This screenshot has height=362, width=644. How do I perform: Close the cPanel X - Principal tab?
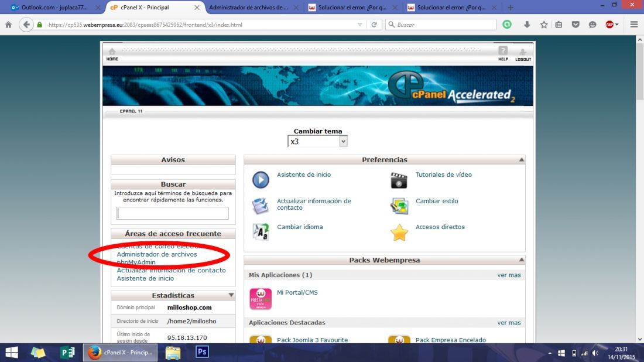[x=197, y=8]
